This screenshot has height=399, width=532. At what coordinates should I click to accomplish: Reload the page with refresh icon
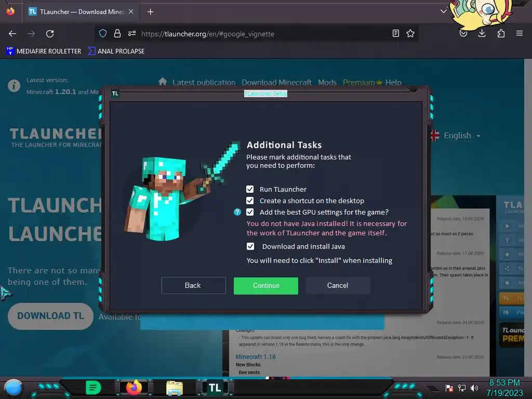click(50, 34)
